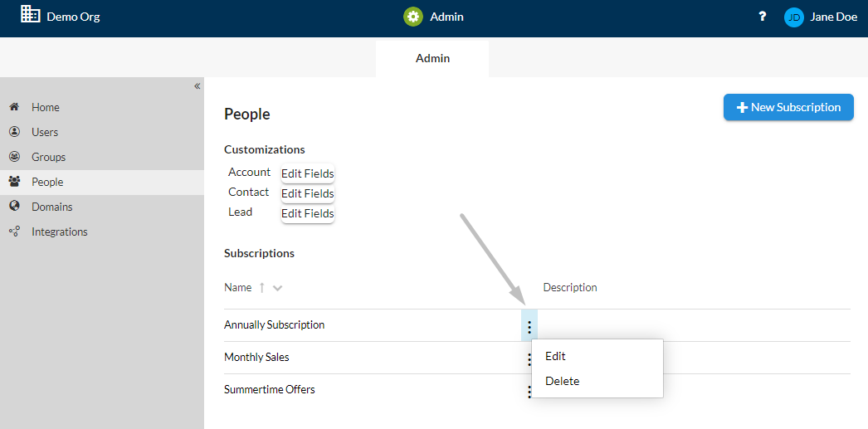Click the Jane Doe user name
This screenshot has width=868, height=429.
(834, 17)
